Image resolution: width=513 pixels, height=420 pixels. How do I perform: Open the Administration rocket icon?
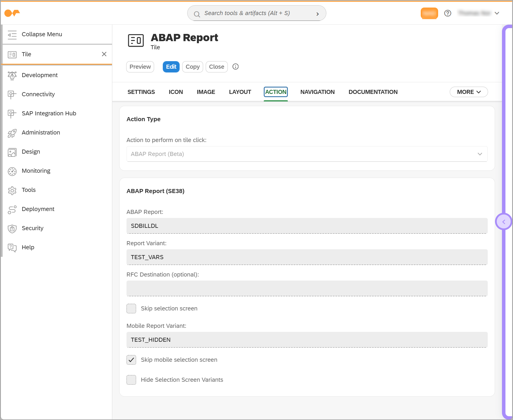click(12, 132)
